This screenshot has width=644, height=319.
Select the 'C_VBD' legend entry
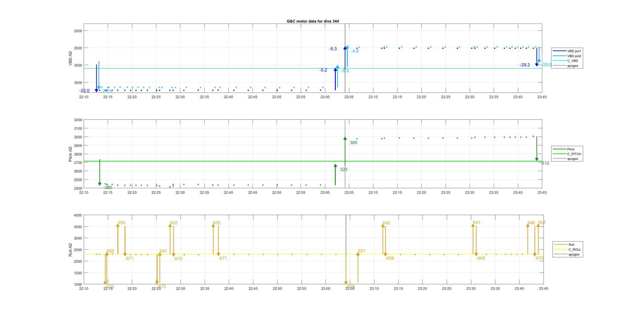click(566, 61)
